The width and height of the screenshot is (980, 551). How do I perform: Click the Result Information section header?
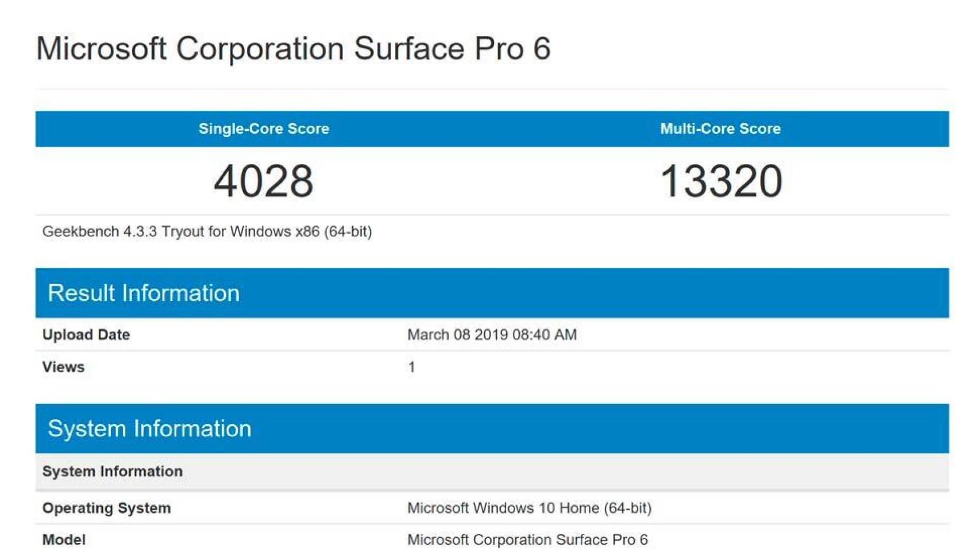[145, 293]
